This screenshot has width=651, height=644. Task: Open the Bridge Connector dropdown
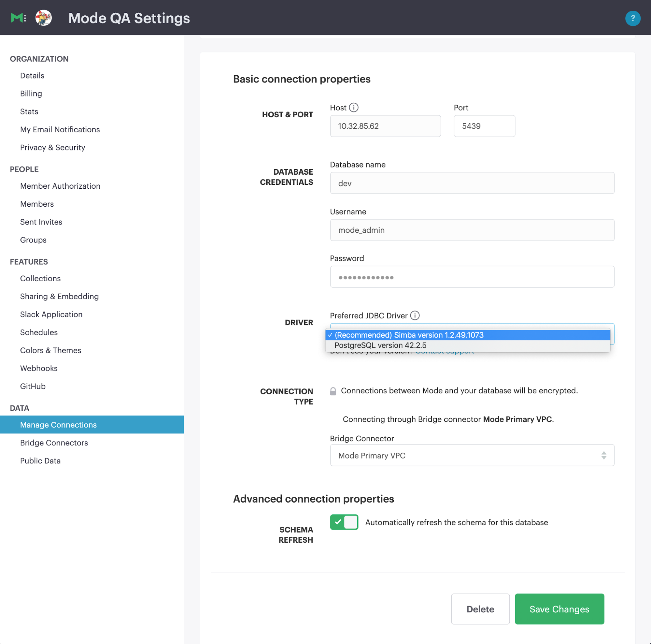[472, 456]
